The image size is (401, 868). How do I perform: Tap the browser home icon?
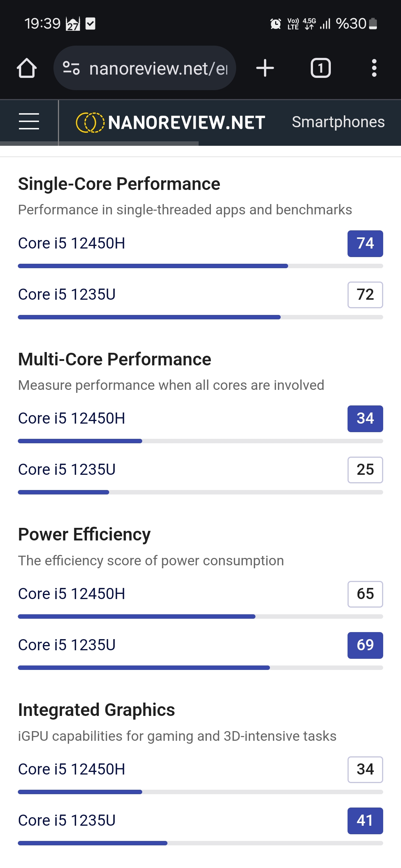coord(27,68)
